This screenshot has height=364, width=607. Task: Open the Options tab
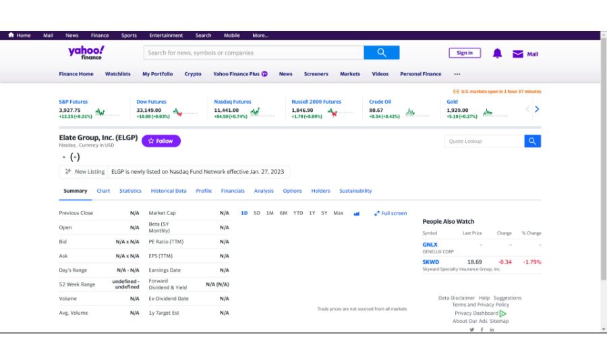point(292,191)
